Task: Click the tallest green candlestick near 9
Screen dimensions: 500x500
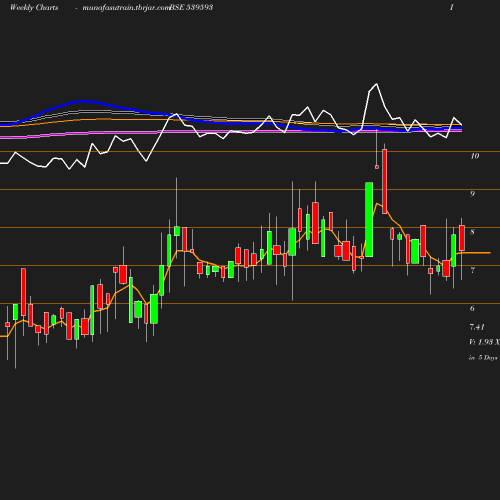Action: coord(369,219)
